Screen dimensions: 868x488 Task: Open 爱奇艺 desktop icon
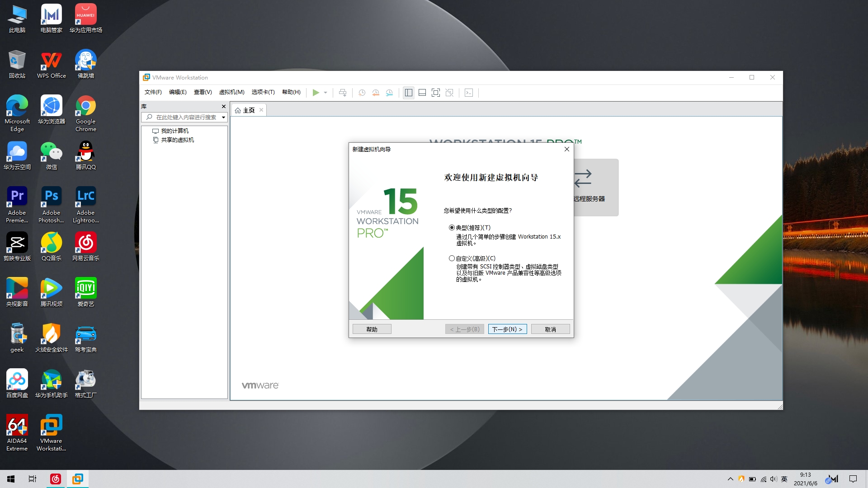85,293
